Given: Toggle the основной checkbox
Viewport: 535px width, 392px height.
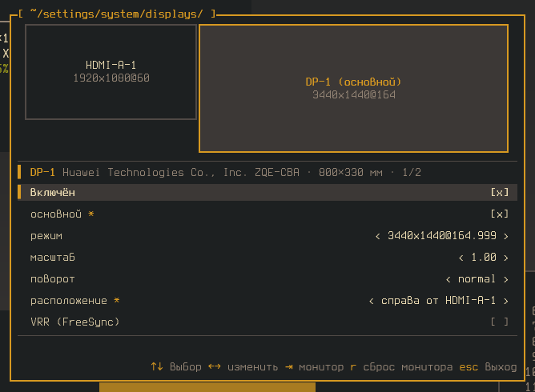Looking at the screenshot, I should pos(500,214).
